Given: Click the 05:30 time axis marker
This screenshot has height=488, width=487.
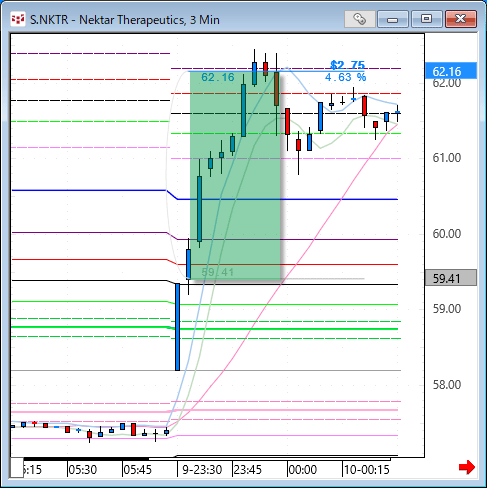Looking at the screenshot, I should (x=83, y=470).
